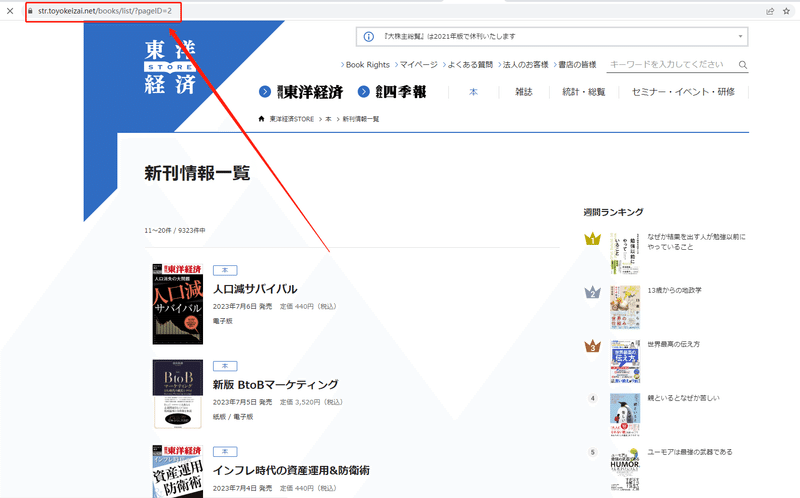
Task: Click the search magnifier icon
Action: [743, 65]
